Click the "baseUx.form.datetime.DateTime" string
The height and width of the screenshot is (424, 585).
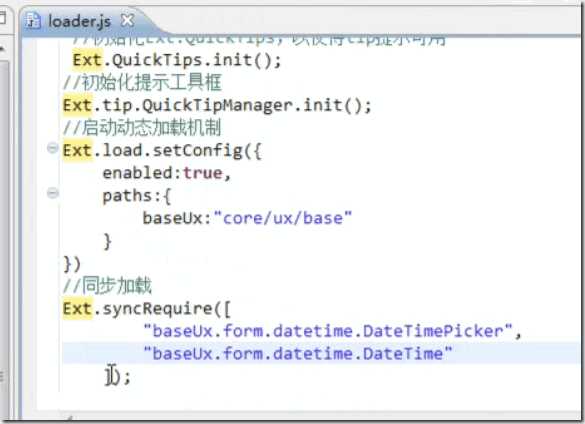coord(298,353)
